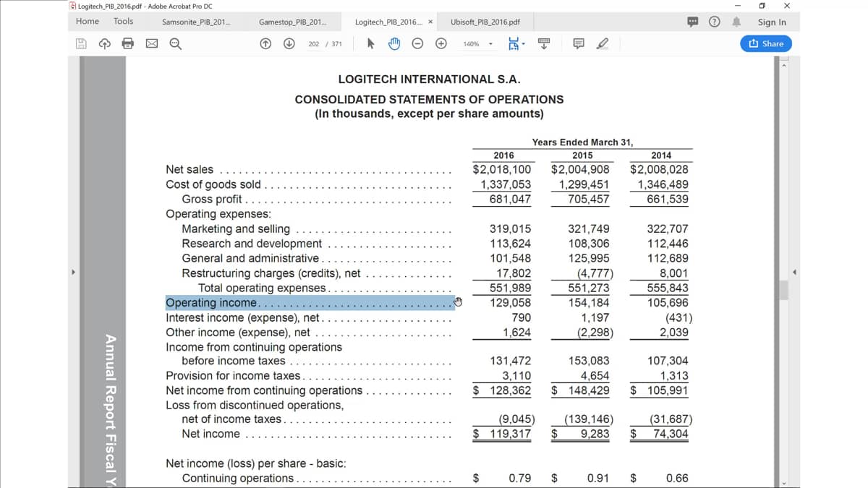Click the 2014 other income value 2,039
The width and height of the screenshot is (868, 488).
coord(674,333)
